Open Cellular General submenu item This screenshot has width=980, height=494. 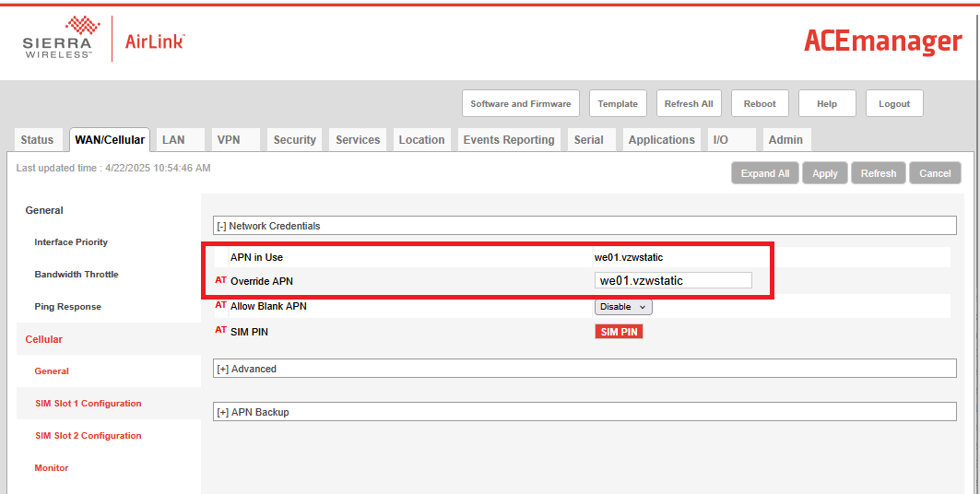[x=52, y=371]
